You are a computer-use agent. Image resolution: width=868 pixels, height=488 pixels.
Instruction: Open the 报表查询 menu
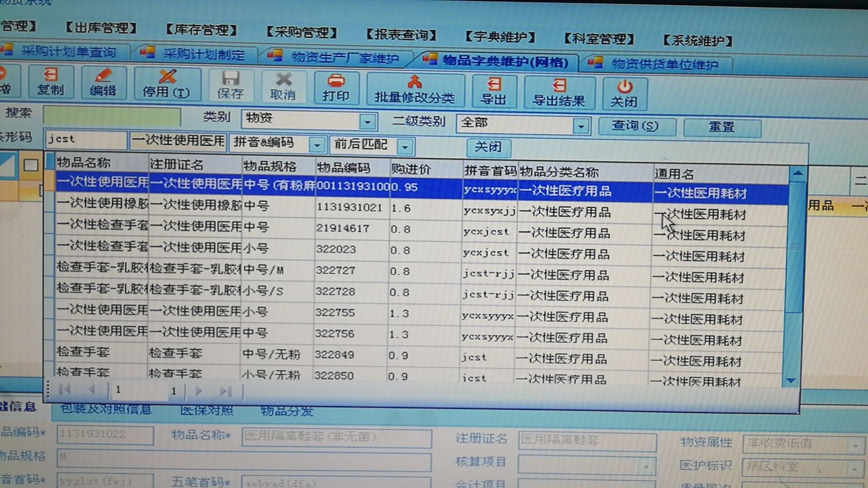(401, 35)
